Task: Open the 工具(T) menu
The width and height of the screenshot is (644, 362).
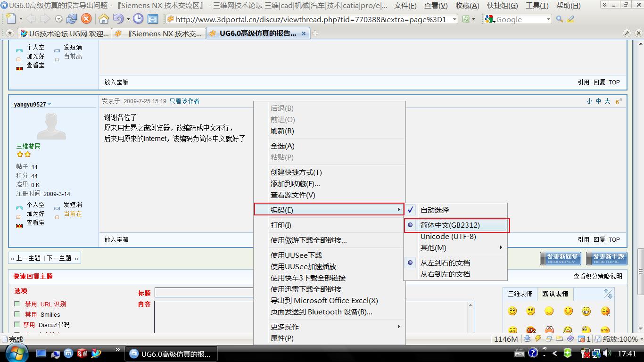Action: pyautogui.click(x=537, y=6)
